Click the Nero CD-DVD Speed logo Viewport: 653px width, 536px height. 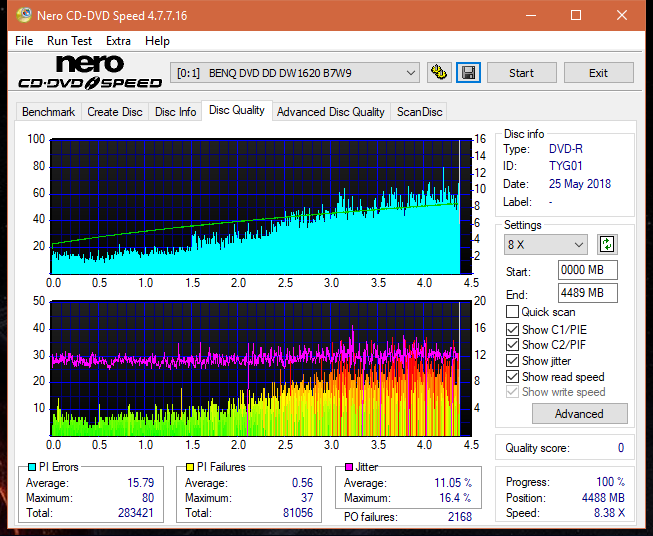point(90,72)
